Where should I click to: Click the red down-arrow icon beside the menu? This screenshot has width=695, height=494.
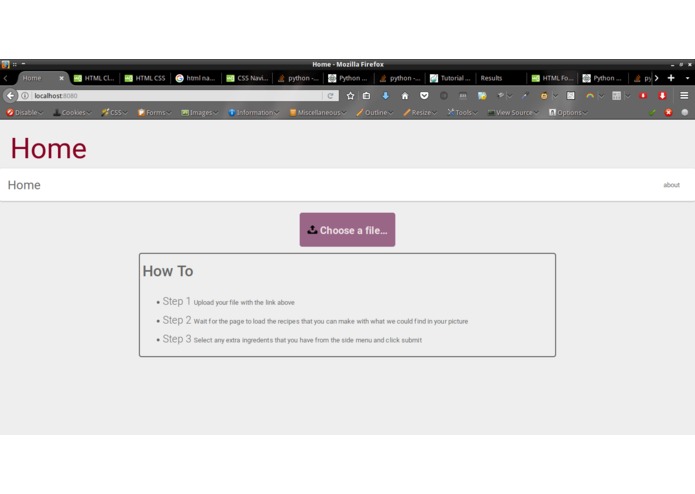(663, 96)
